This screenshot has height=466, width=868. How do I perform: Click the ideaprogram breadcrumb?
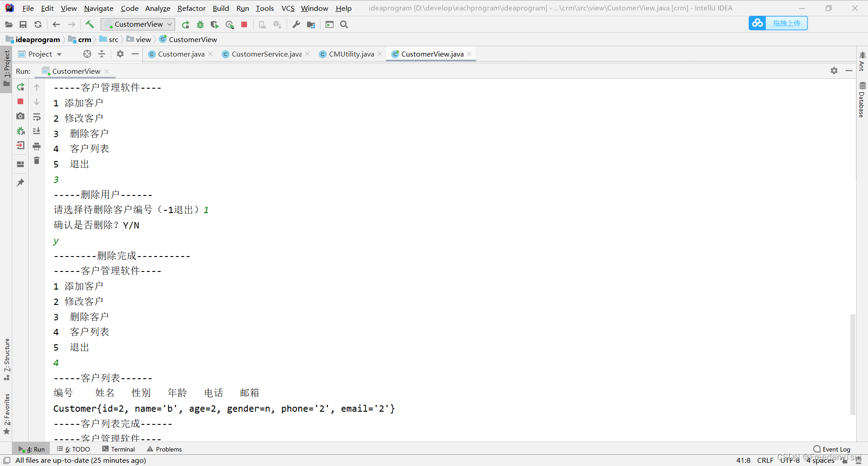point(33,39)
